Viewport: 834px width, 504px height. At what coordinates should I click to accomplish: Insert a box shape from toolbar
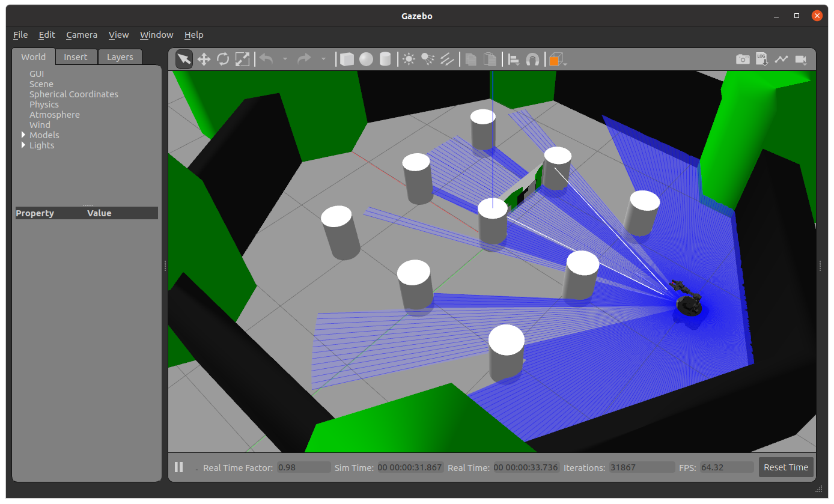point(347,59)
